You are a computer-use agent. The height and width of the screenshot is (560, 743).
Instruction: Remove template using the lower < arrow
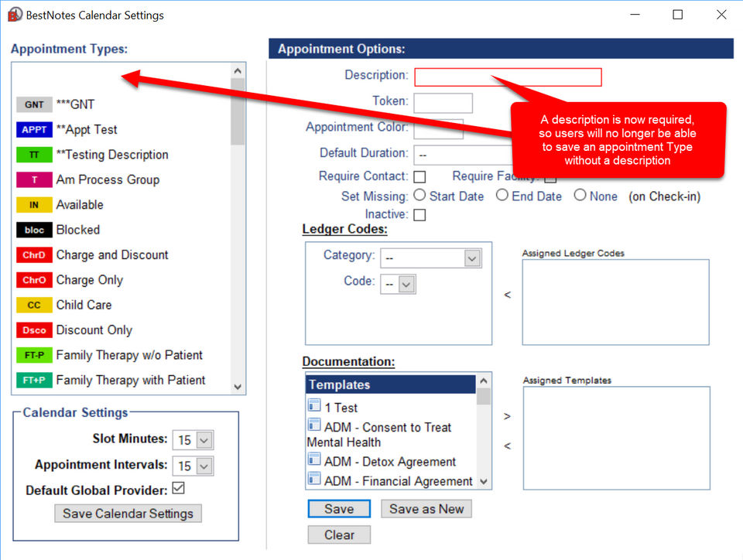[x=508, y=446]
